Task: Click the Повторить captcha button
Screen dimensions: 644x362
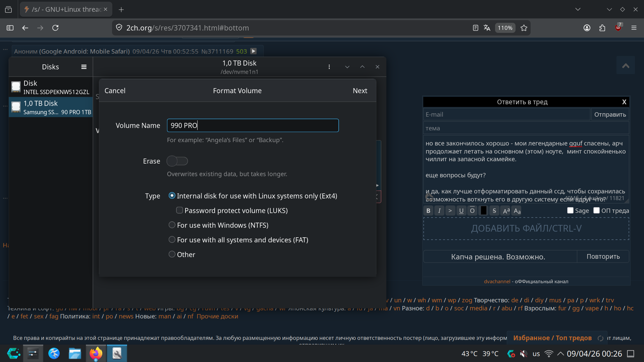Action: tap(603, 257)
